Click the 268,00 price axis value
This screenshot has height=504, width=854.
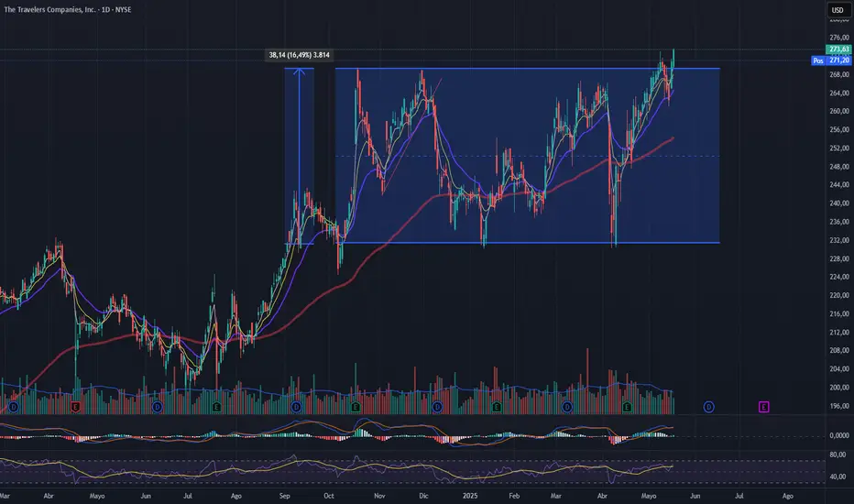pyautogui.click(x=838, y=74)
